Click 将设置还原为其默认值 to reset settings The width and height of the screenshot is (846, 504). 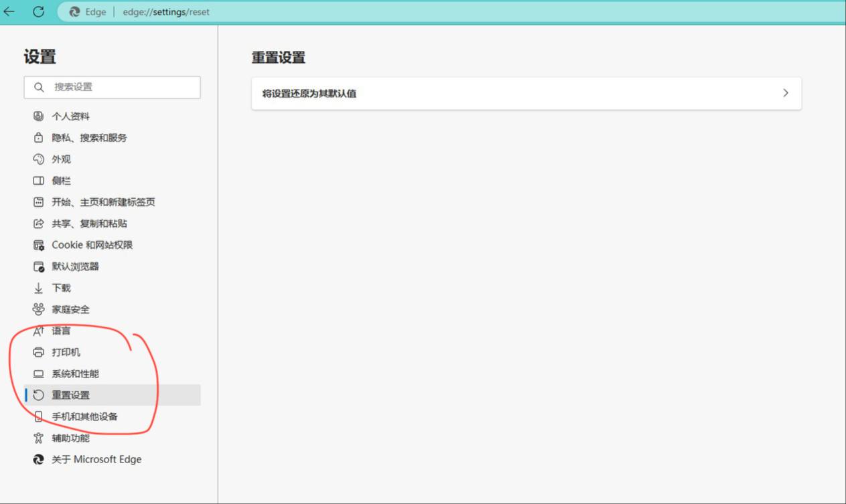click(x=309, y=94)
